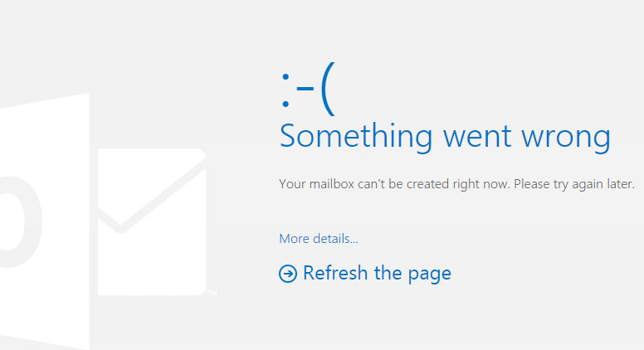This screenshot has height=350, width=644.
Task: Open the More details... link
Action: click(319, 239)
